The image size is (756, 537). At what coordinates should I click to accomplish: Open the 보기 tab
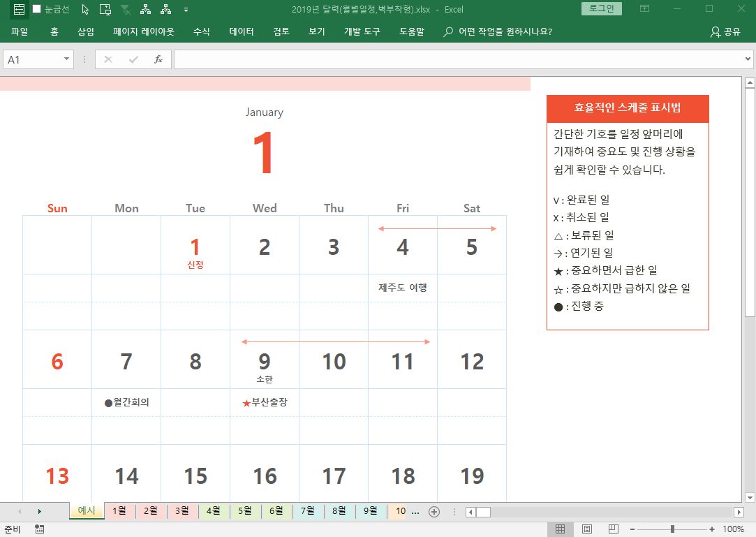click(x=317, y=32)
